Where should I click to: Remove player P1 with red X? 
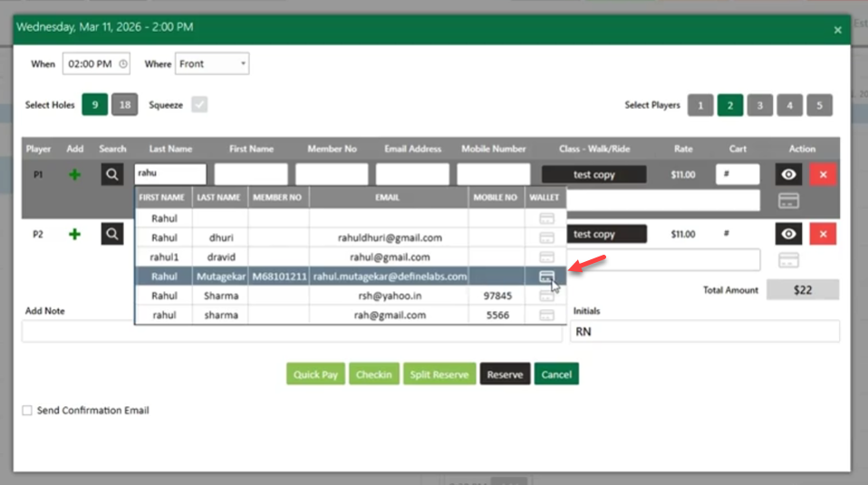(x=823, y=174)
